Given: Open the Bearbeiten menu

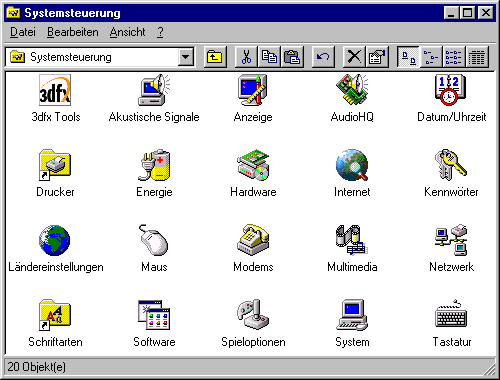Looking at the screenshot, I should (x=73, y=32).
